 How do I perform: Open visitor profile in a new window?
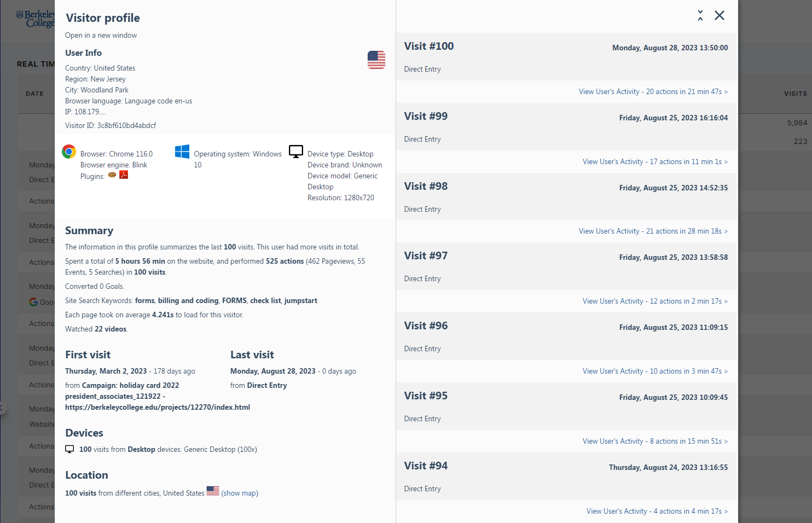[101, 36]
